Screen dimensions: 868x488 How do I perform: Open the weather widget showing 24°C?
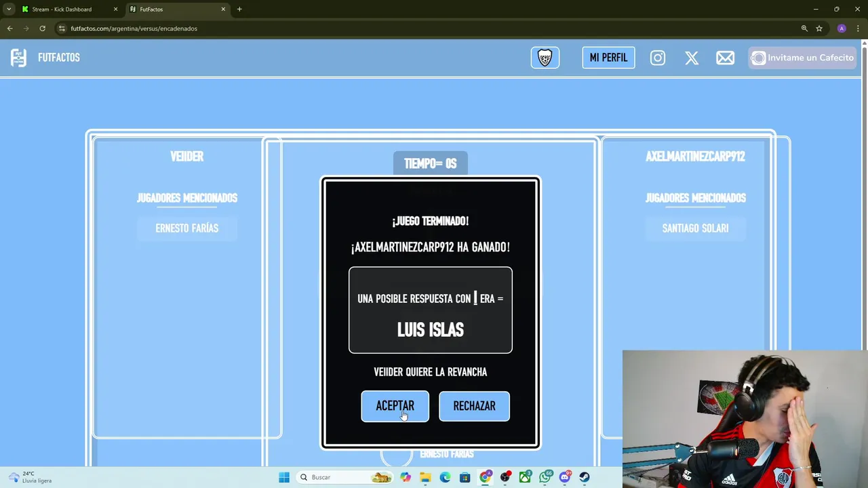point(31,477)
